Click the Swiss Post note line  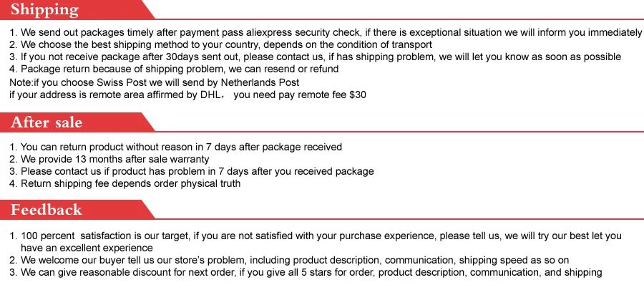point(155,82)
